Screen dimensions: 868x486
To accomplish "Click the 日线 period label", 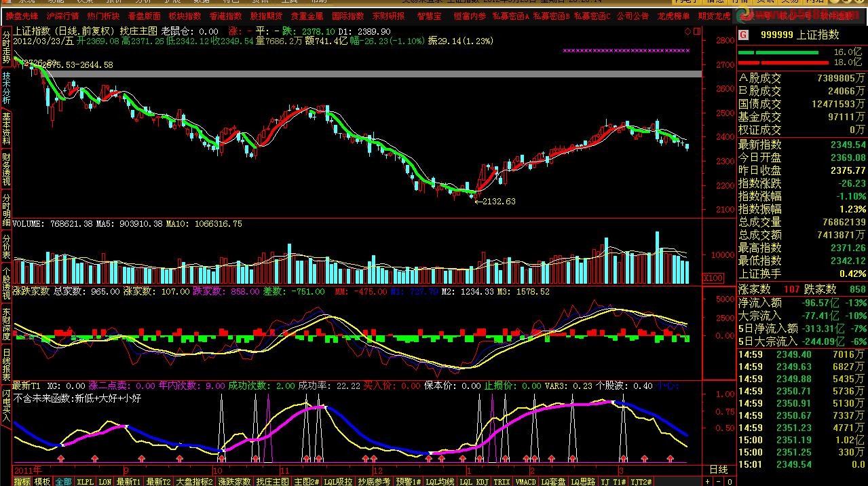I will click(x=719, y=470).
